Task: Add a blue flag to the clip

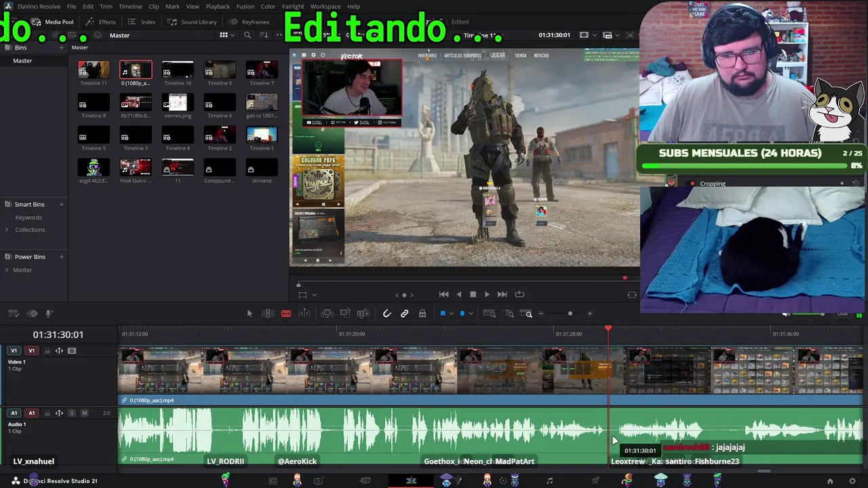Action: click(x=443, y=313)
